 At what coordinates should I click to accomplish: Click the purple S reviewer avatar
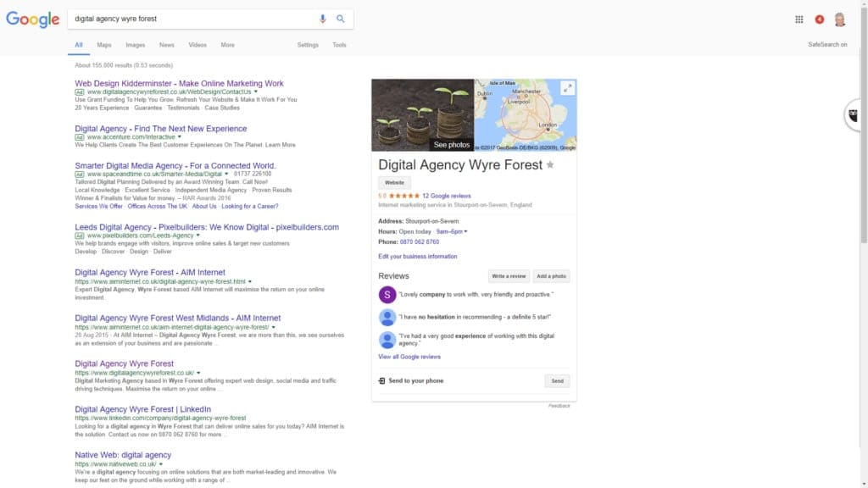[x=387, y=294]
